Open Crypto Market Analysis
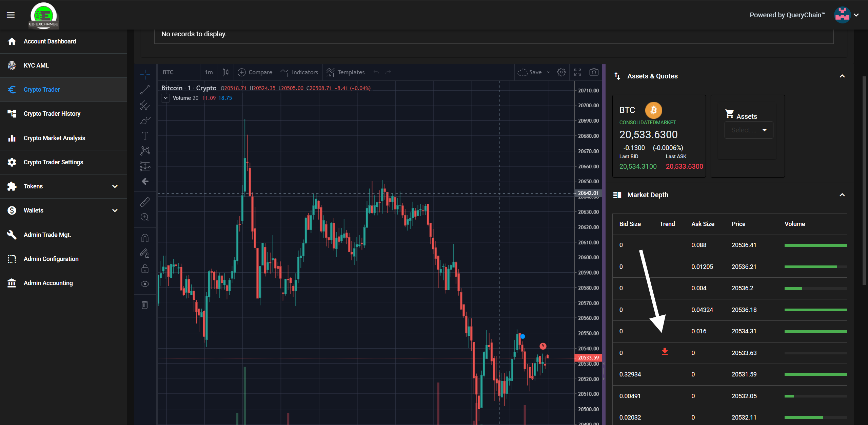Image resolution: width=868 pixels, height=425 pixels. tap(63, 138)
